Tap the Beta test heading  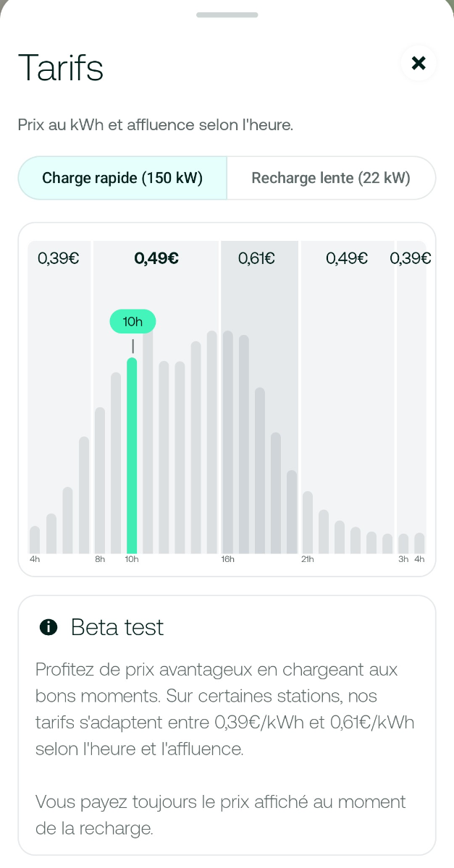[117, 627]
